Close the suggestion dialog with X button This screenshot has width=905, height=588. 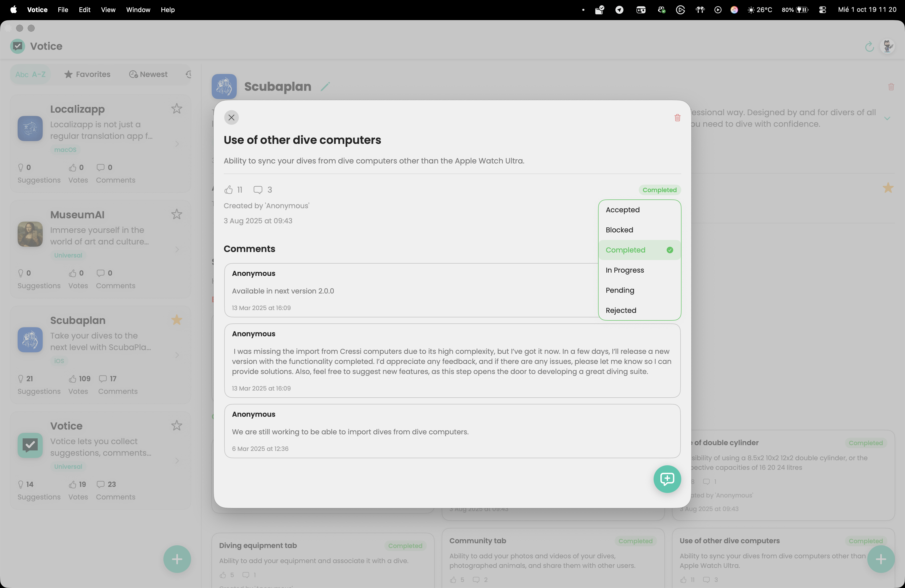231,117
